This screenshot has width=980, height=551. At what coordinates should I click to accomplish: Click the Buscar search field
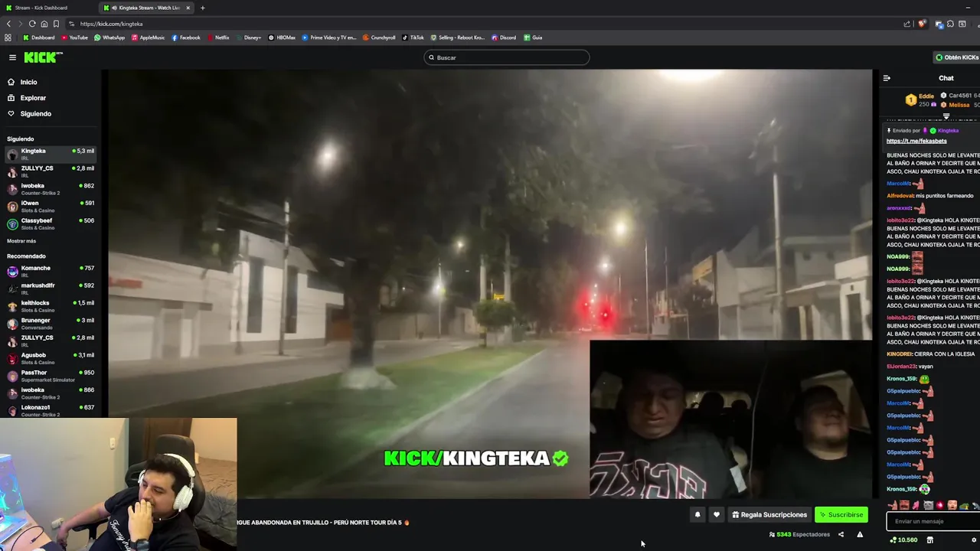pos(507,57)
